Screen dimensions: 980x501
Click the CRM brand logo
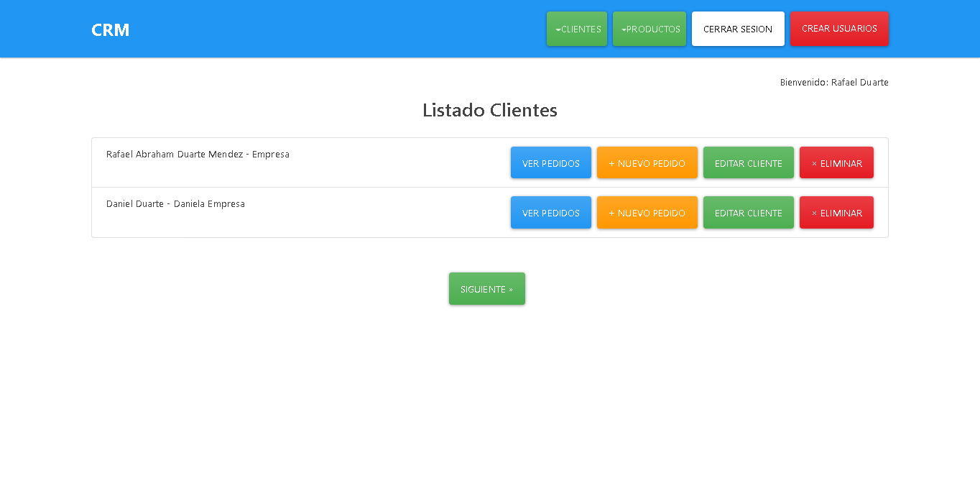[110, 29]
